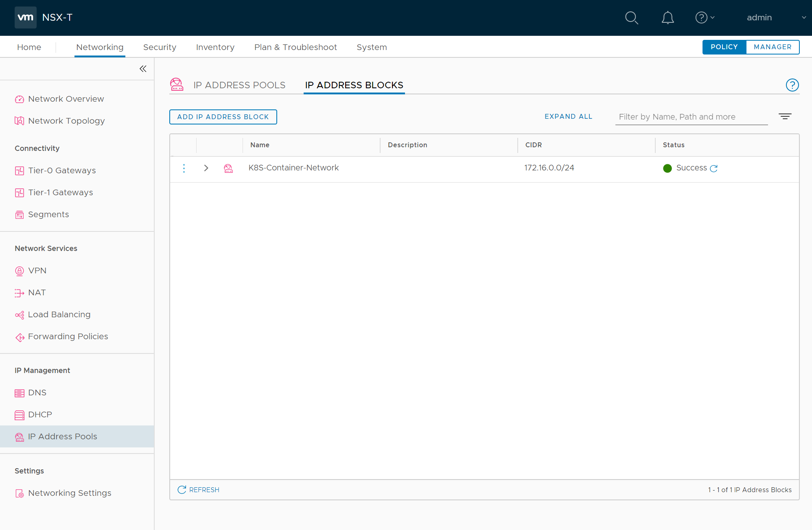
Task: Open the Inventory tab
Action: point(215,47)
